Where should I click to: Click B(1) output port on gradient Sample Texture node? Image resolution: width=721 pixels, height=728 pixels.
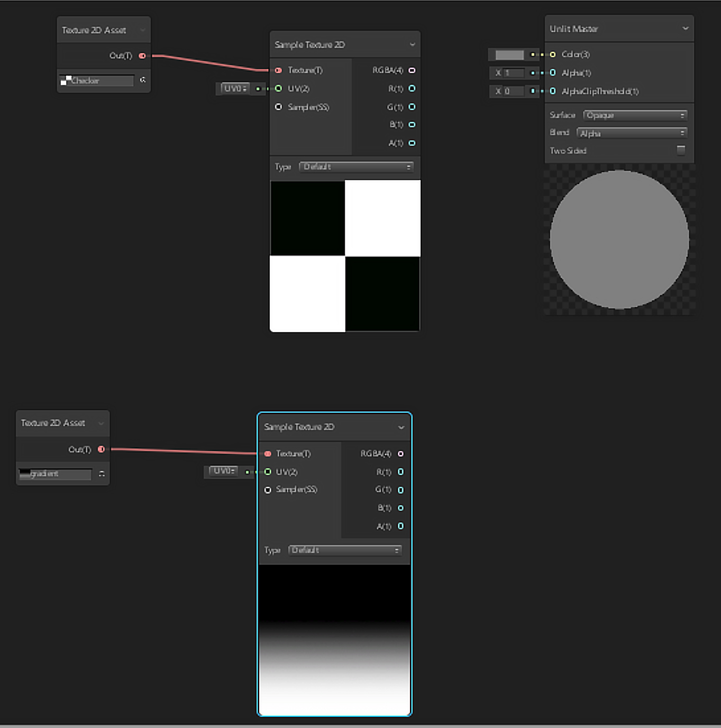pos(400,508)
